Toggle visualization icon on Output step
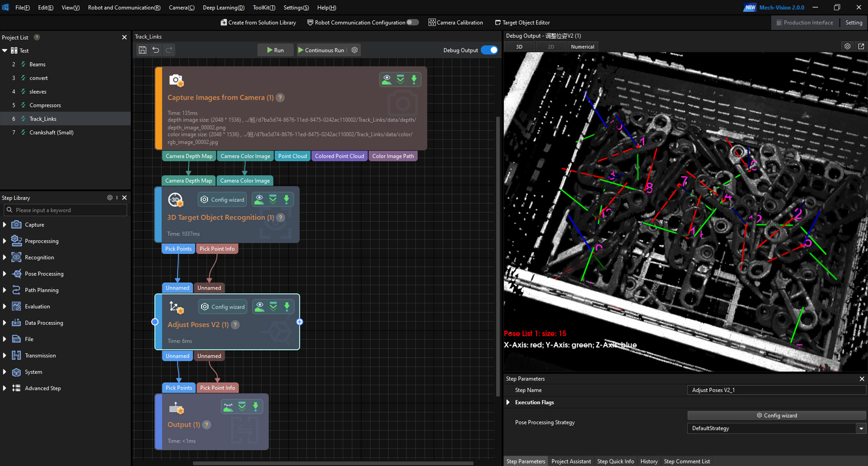This screenshot has width=868, height=466. point(229,407)
